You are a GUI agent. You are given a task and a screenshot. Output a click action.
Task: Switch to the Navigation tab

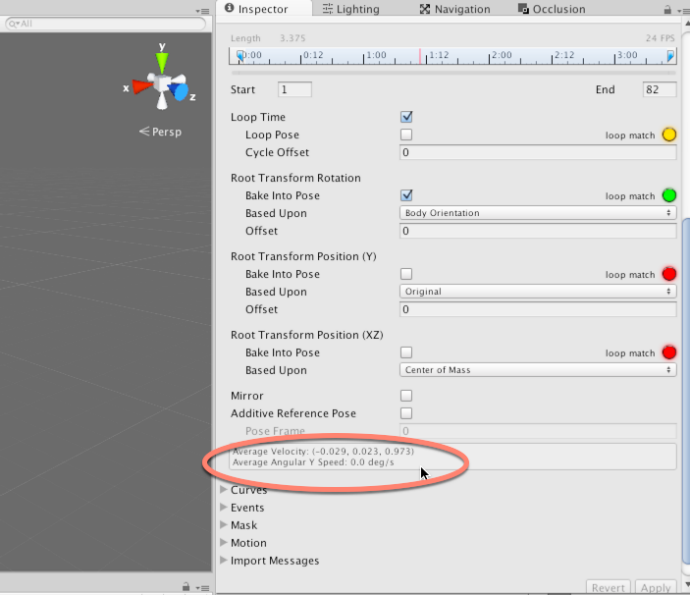pos(455,9)
